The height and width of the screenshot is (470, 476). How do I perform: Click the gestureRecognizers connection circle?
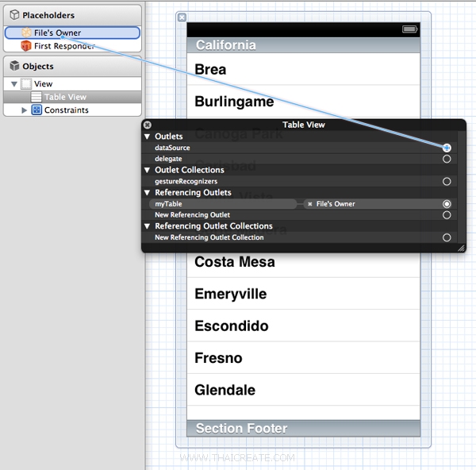[x=447, y=182]
